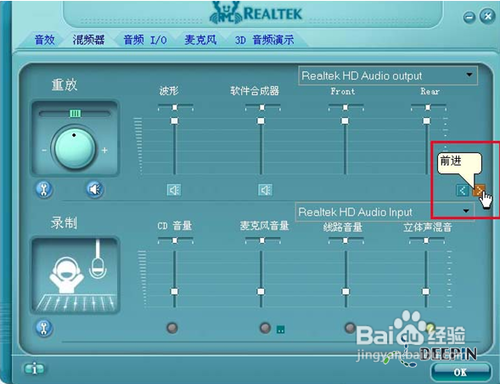Screen dimensions: 500x384
Task: Open playback wrench settings icon
Action: (44, 189)
